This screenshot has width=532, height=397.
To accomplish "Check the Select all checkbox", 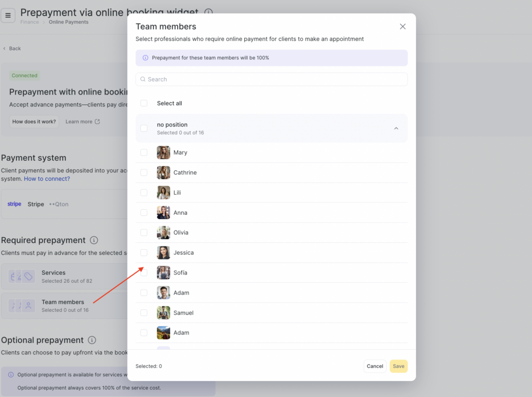I will [x=144, y=103].
